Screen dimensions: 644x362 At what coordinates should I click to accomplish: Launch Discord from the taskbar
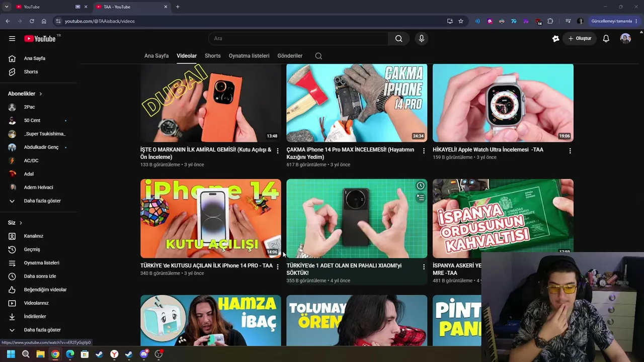coord(144,354)
